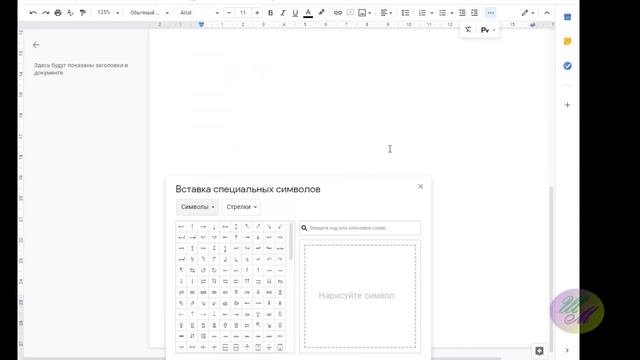The image size is (640, 360).
Task: Open the Ру input tools dropdown
Action: pos(487,30)
